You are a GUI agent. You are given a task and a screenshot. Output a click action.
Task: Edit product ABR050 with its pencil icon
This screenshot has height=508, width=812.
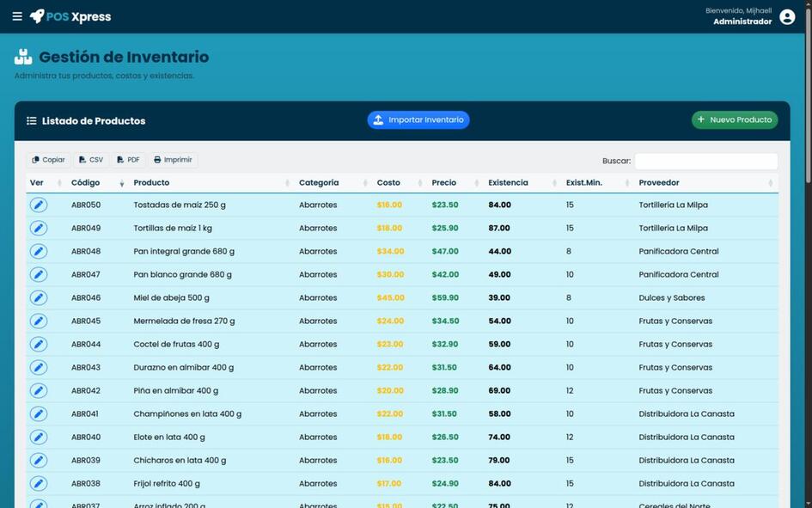[x=39, y=205]
